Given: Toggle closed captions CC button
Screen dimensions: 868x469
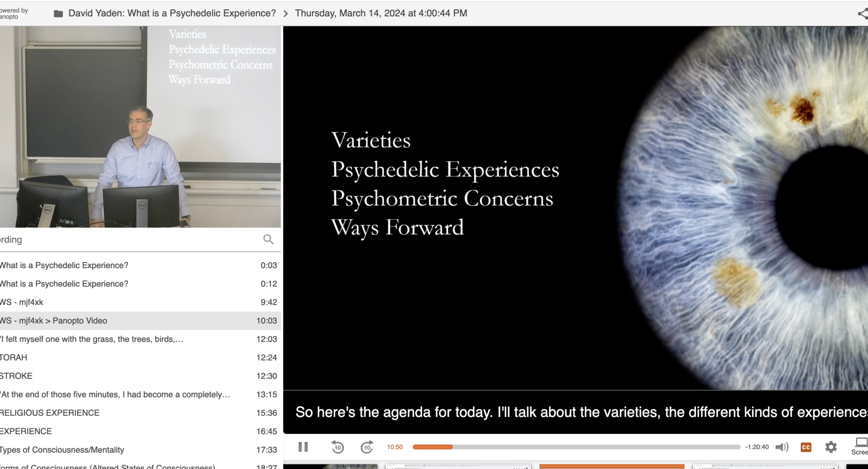Looking at the screenshot, I should point(806,447).
